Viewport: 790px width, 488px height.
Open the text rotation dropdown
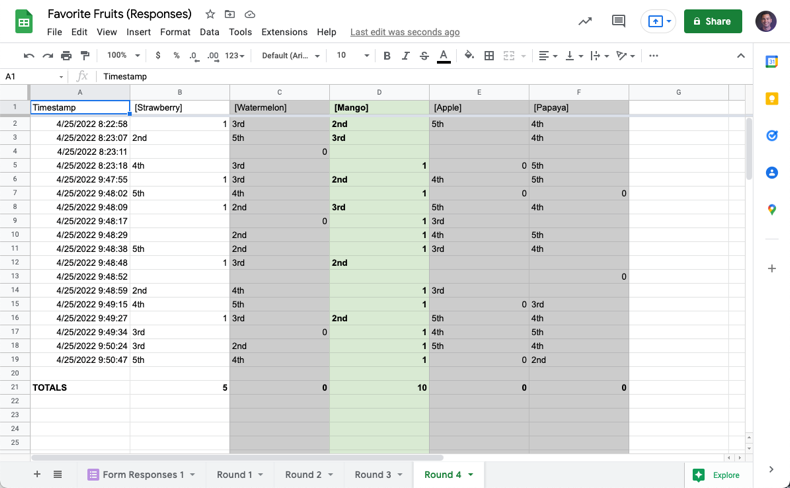626,56
